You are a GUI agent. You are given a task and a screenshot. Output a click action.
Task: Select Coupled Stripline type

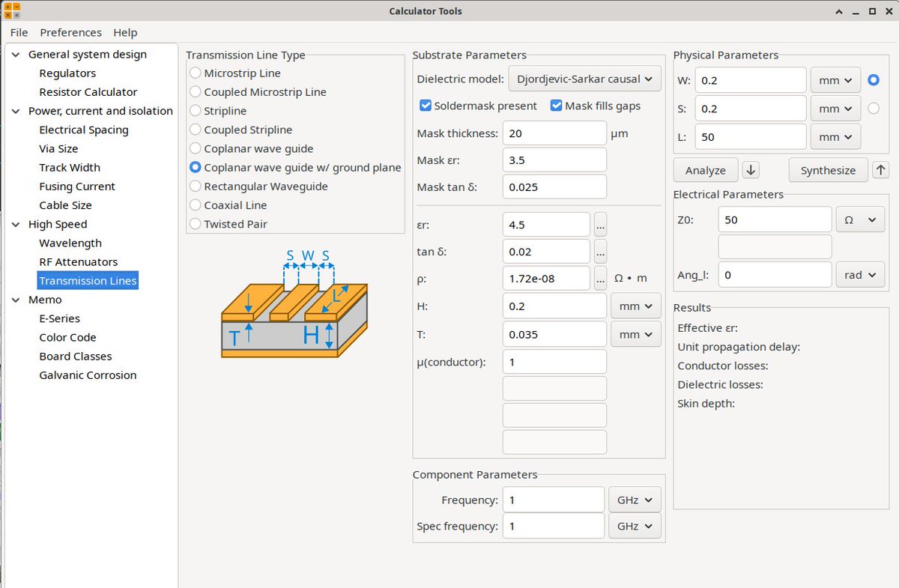(x=241, y=130)
